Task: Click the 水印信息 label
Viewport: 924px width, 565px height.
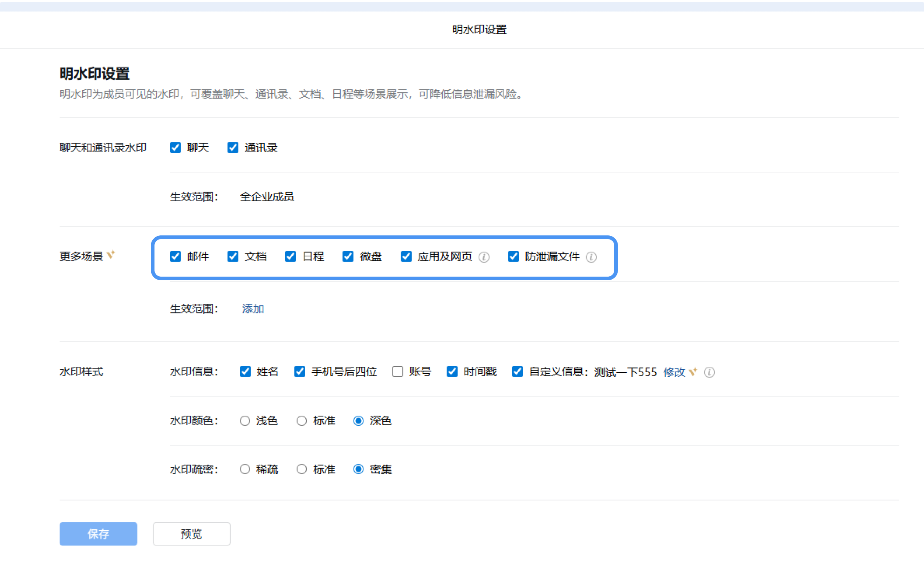Action: click(194, 372)
